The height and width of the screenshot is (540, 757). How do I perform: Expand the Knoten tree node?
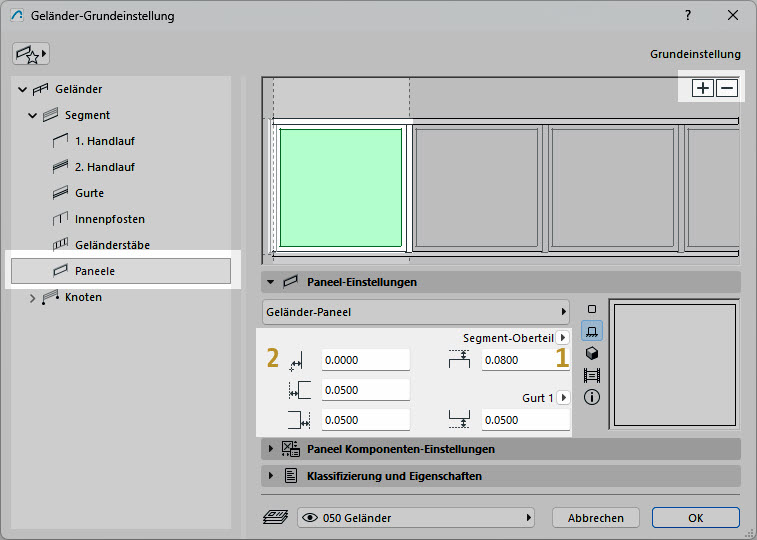click(x=33, y=297)
